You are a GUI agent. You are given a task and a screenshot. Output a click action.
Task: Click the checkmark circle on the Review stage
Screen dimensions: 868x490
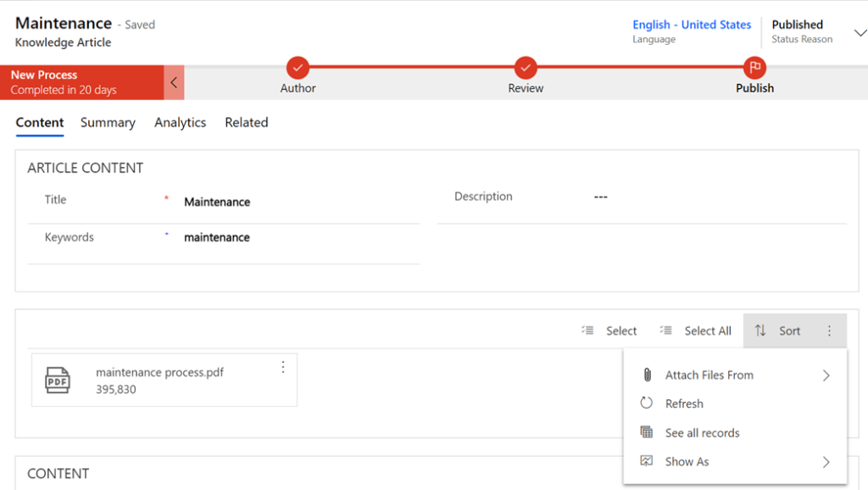[x=526, y=68]
